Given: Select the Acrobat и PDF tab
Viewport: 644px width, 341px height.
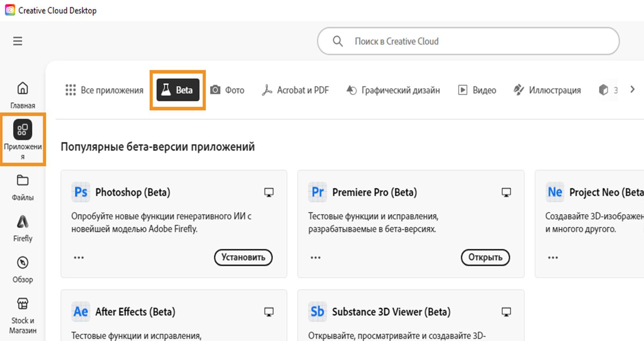Looking at the screenshot, I should [x=295, y=90].
